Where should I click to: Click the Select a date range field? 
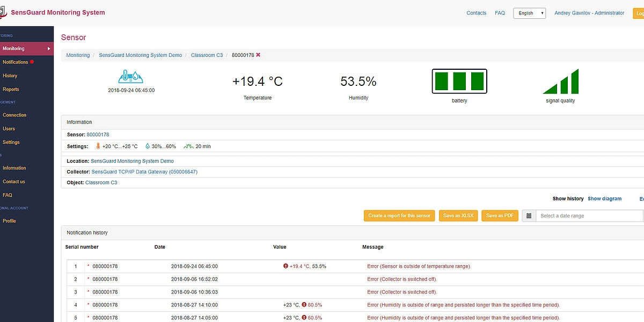589,216
